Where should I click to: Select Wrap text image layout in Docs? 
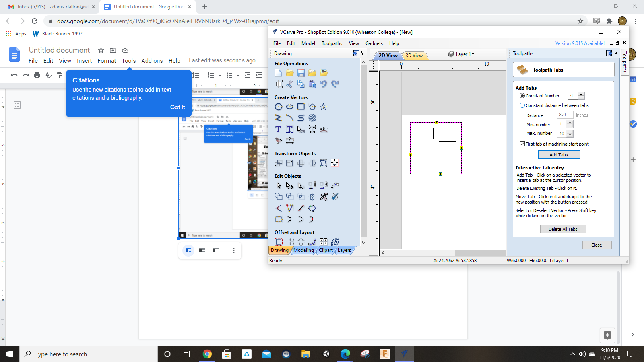click(202, 251)
